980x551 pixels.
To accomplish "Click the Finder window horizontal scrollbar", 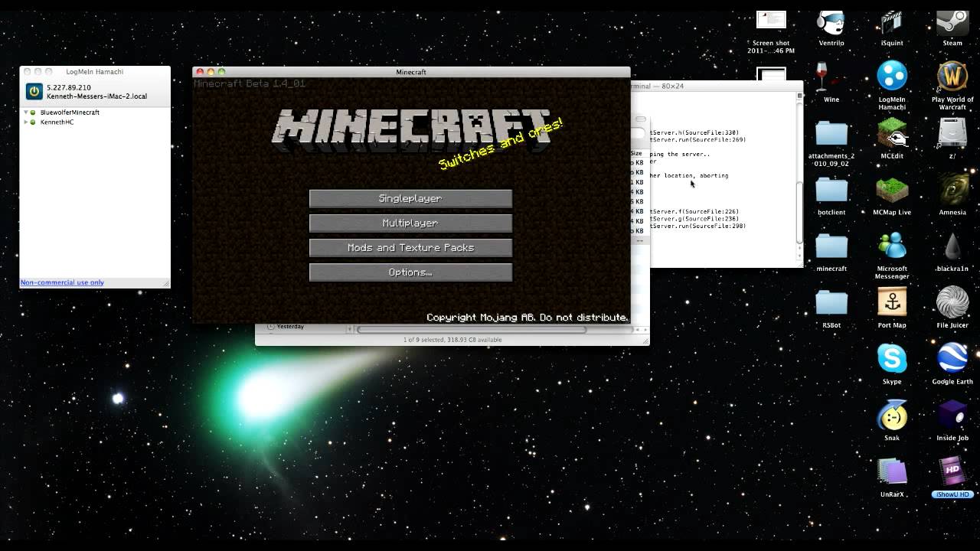I will [x=471, y=330].
